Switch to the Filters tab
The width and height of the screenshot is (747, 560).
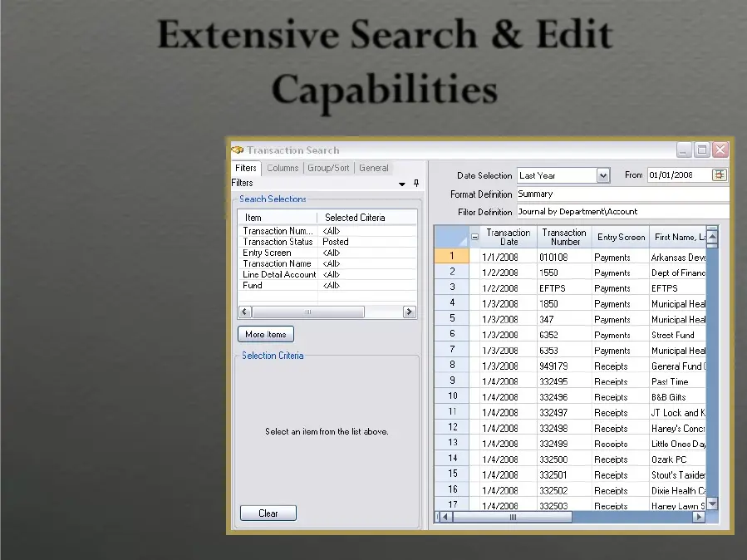pyautogui.click(x=246, y=168)
